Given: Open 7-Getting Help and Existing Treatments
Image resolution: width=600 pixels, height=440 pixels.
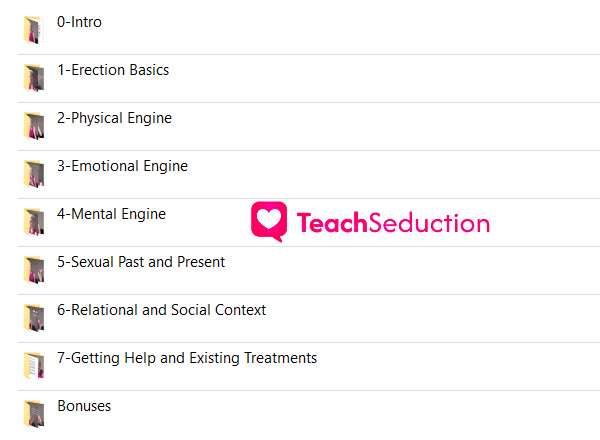Looking at the screenshot, I should coord(187,358).
